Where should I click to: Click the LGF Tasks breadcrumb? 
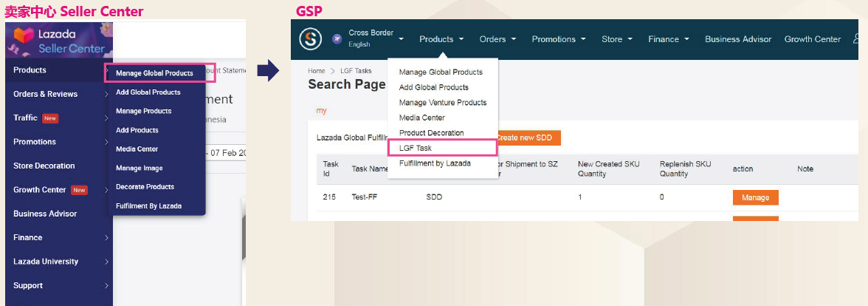coord(356,71)
